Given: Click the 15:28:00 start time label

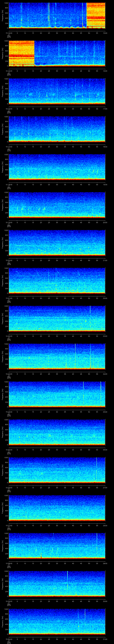Looking at the screenshot, I should [x=9, y=563].
